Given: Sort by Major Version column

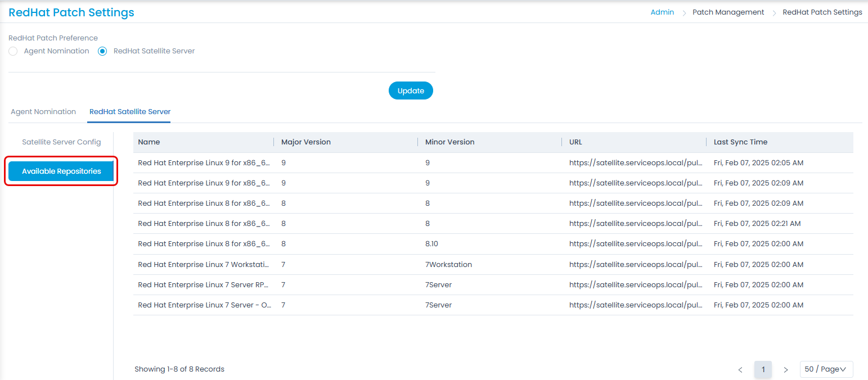Looking at the screenshot, I should click(306, 142).
